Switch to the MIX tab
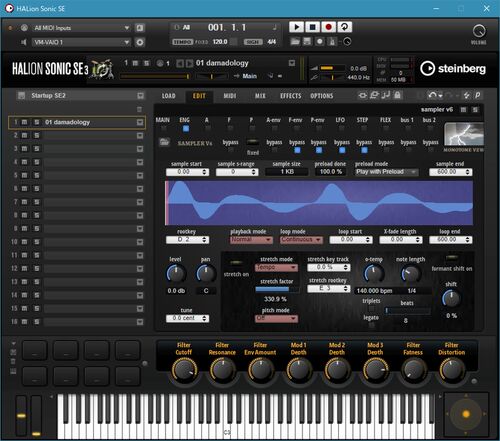This screenshot has height=441, width=500. pos(260,96)
